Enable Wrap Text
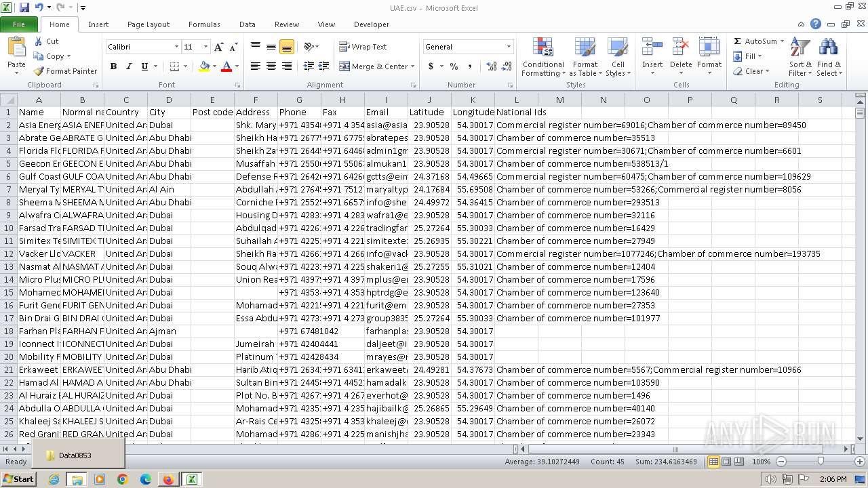The image size is (868, 488). pyautogui.click(x=363, y=47)
